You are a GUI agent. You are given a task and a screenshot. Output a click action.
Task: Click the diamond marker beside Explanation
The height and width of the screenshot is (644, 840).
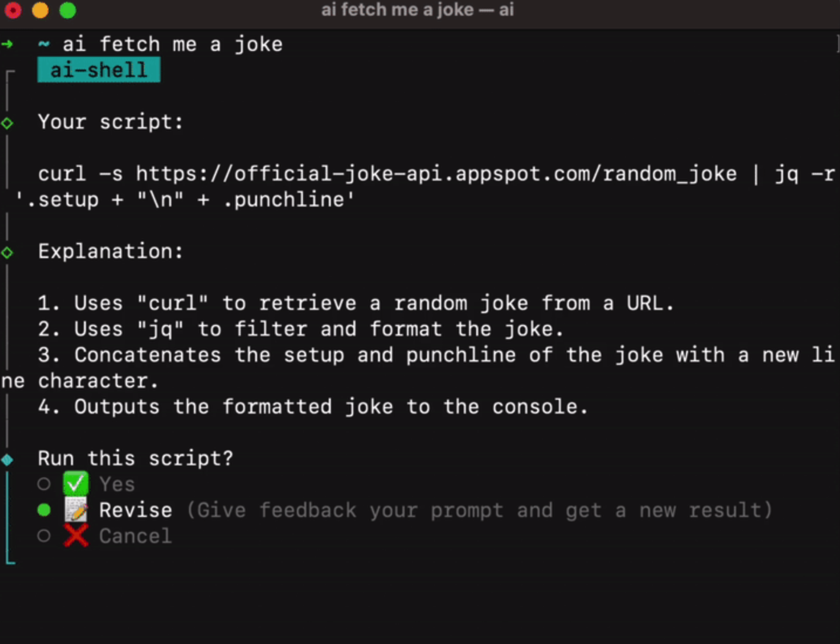7,252
